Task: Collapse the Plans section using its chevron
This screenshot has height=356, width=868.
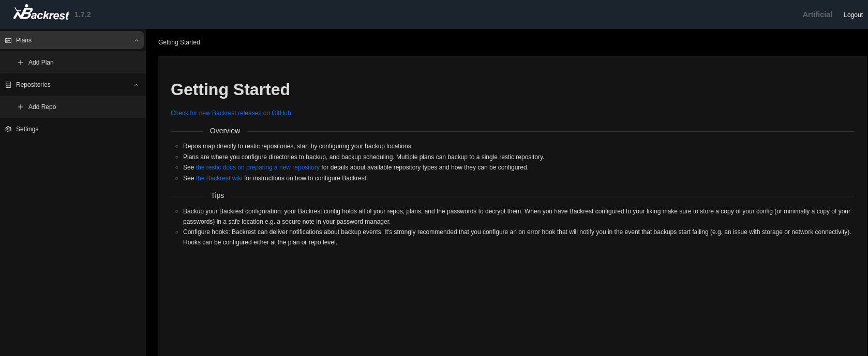Action: (136, 40)
